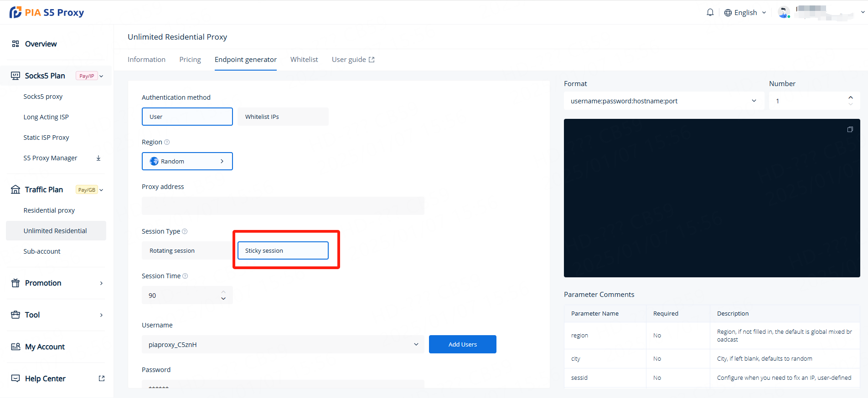Click the Region help question-mark icon

point(167,142)
